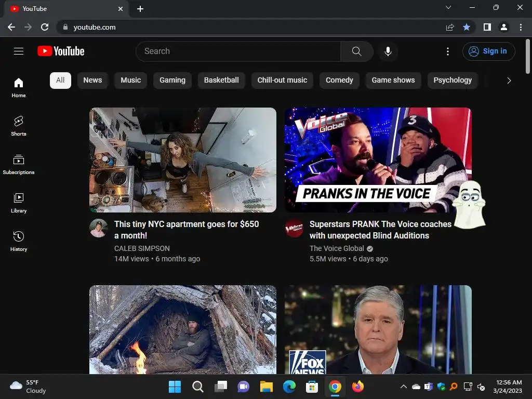This screenshot has width=532, height=399.
Task: Open History from sidebar
Action: pos(19,241)
